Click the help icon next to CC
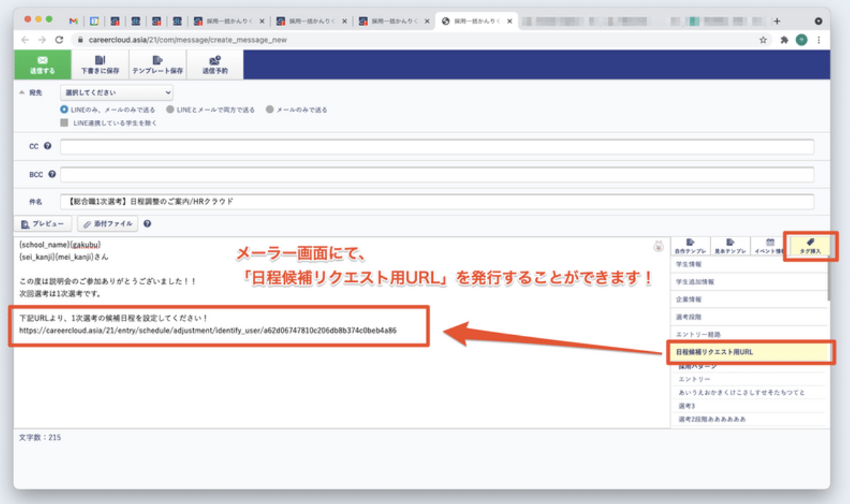 pos(48,146)
